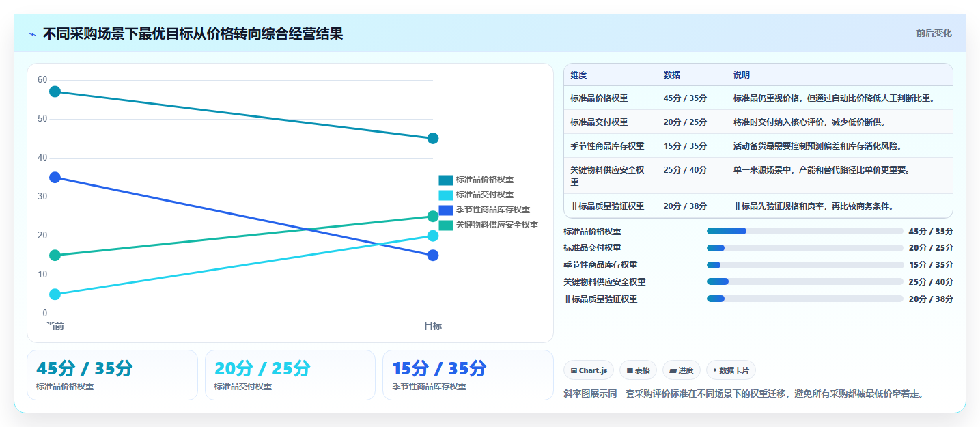Click the 非标品质量验证权重 progress bar
The width and height of the screenshot is (980, 427).
click(x=805, y=299)
